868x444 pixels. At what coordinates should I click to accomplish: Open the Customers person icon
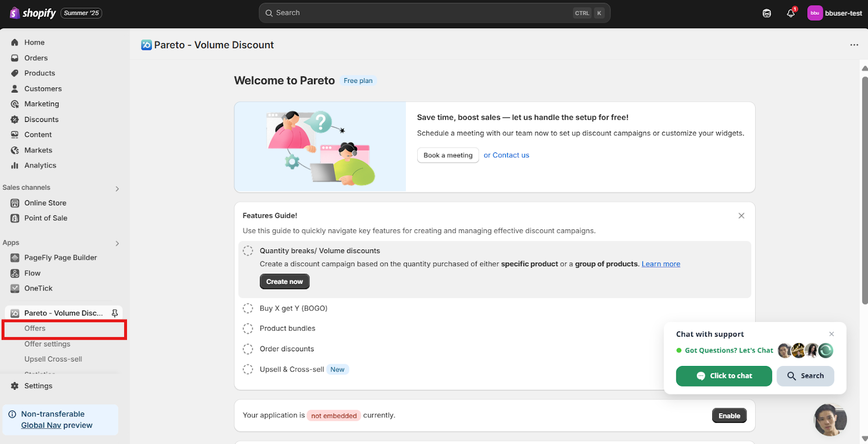coord(15,89)
